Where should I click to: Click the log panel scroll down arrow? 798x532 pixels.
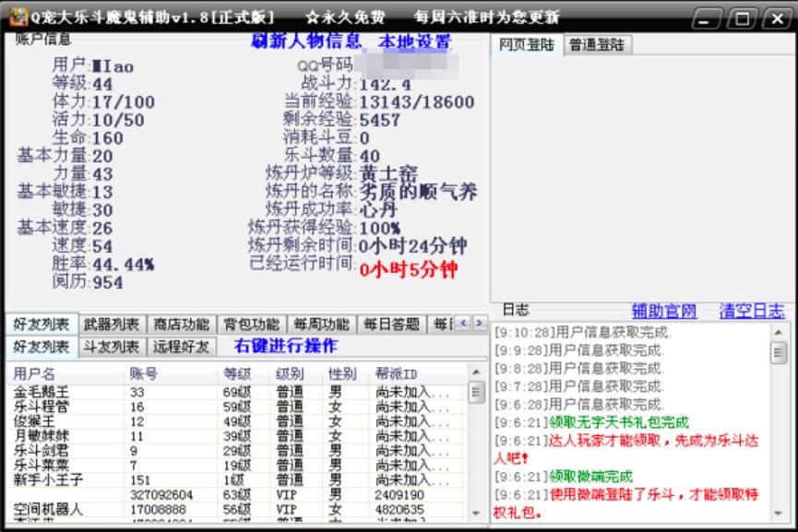778,513
